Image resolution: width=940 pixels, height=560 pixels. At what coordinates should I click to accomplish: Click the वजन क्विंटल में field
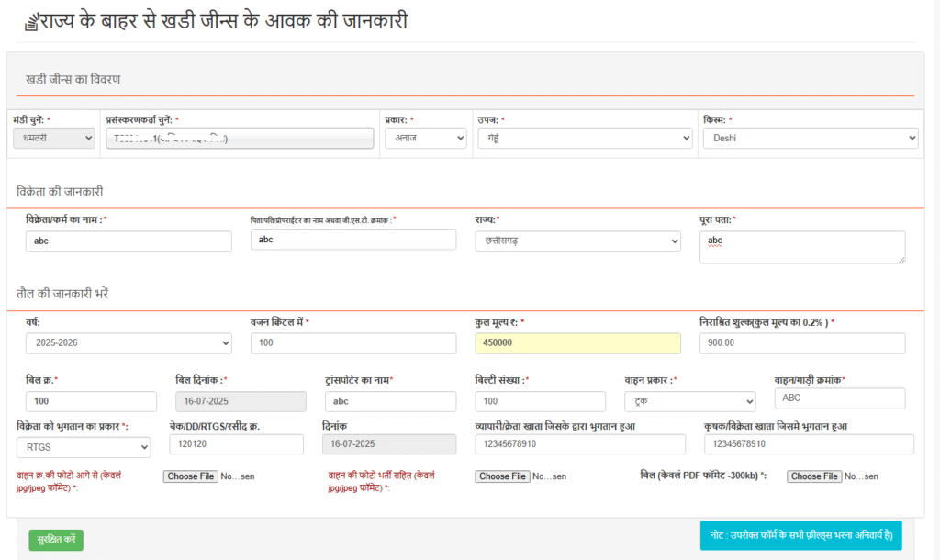point(353,343)
